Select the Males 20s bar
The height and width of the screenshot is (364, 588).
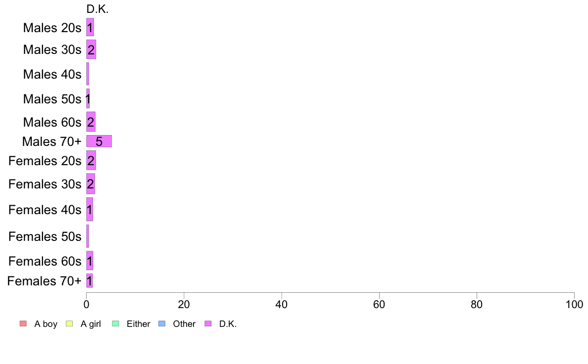pos(90,27)
